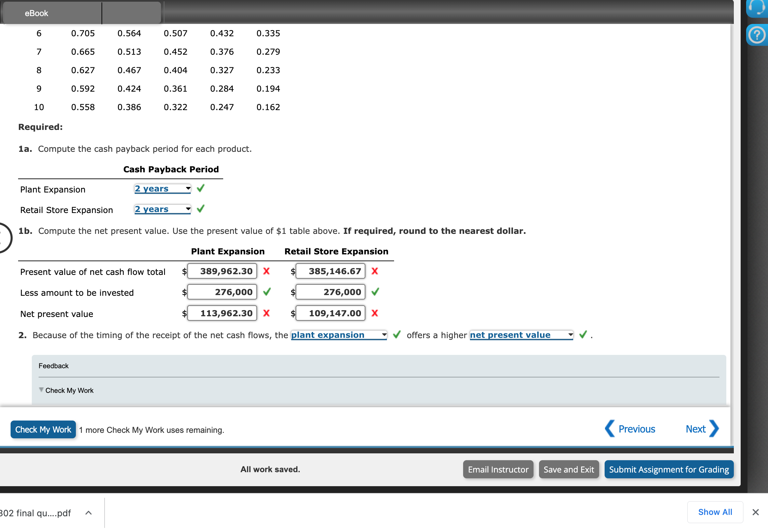Collapse the 302 final qu....pdf preview
This screenshot has height=532, width=768.
pyautogui.click(x=88, y=513)
